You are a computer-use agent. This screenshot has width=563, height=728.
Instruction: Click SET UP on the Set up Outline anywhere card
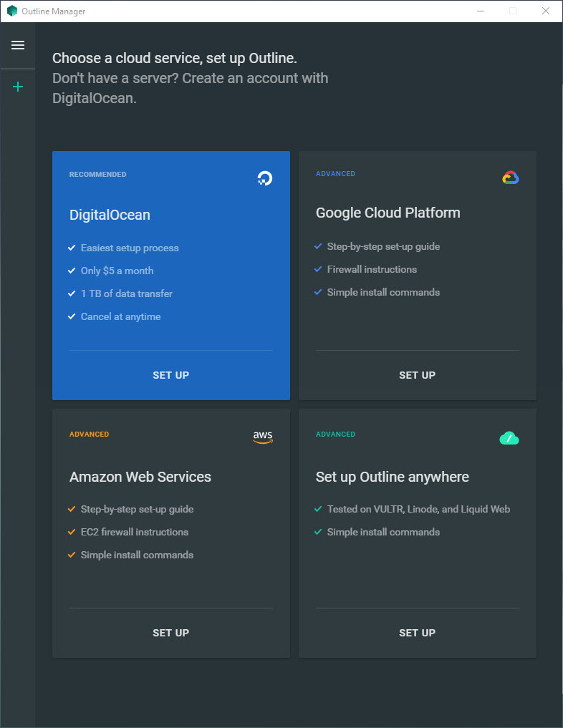(x=417, y=633)
